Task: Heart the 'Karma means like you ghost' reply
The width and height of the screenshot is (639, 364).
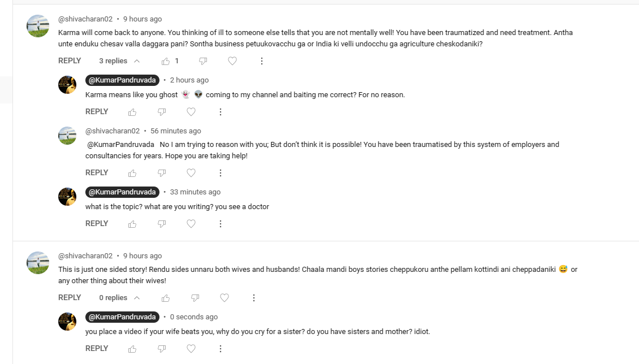Action: pyautogui.click(x=191, y=112)
